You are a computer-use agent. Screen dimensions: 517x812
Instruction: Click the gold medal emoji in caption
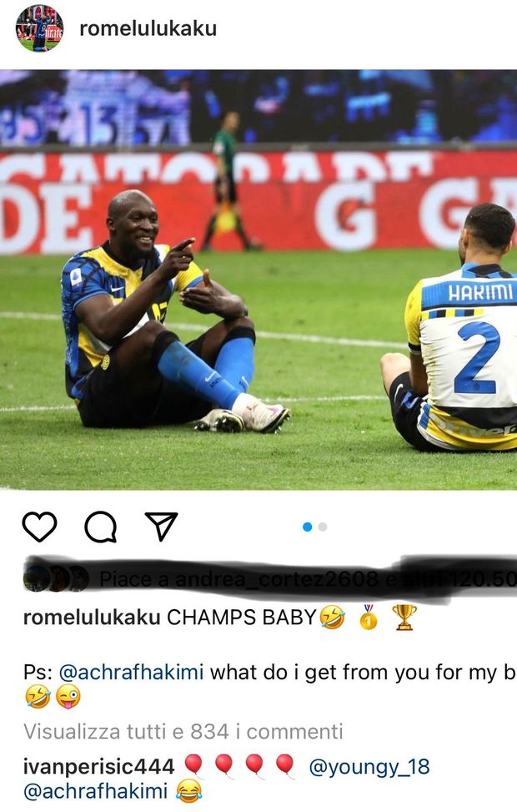368,617
